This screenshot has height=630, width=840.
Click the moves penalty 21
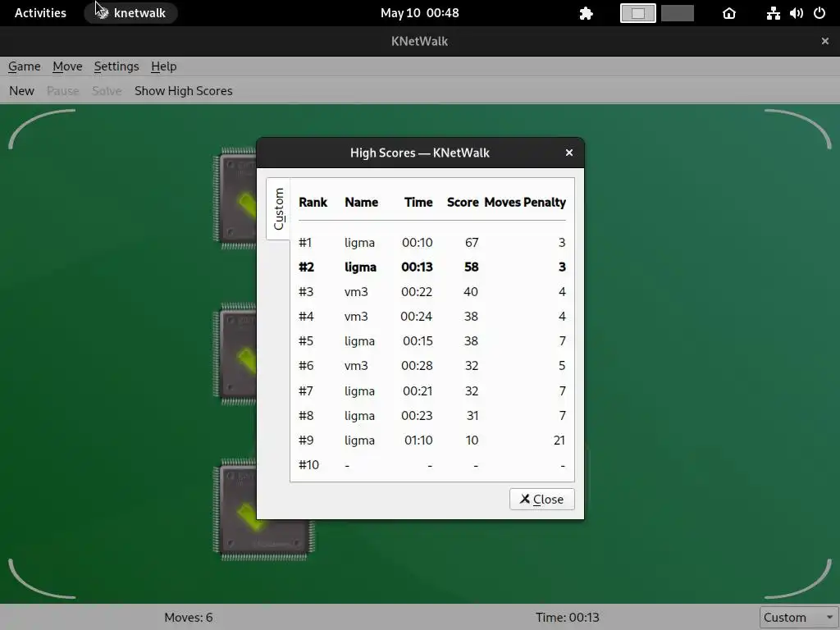559,441
